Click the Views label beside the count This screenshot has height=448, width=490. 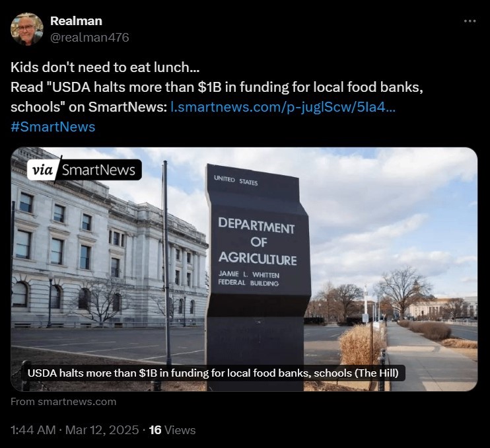click(x=180, y=430)
